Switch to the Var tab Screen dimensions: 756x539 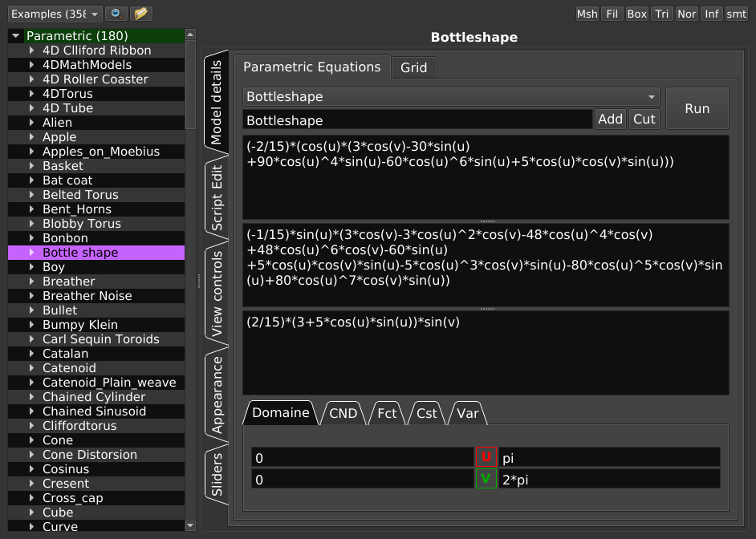[x=467, y=413]
